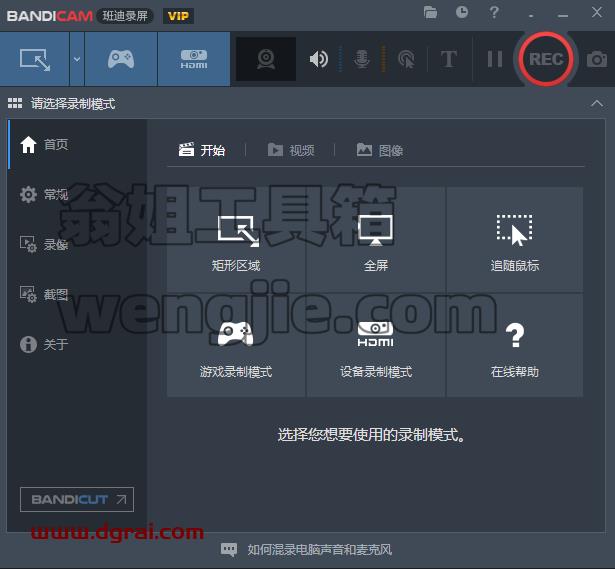Toggle the webcam overlay icon

click(x=266, y=59)
